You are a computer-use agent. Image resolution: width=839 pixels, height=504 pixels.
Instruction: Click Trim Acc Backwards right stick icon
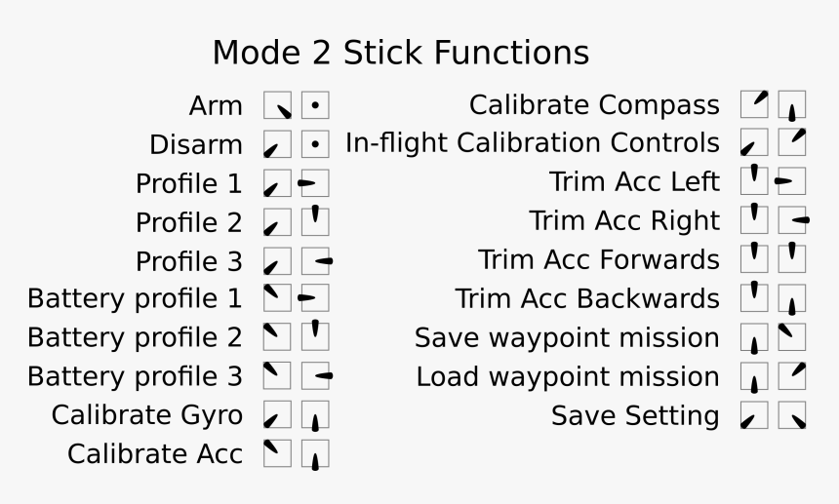point(792,298)
